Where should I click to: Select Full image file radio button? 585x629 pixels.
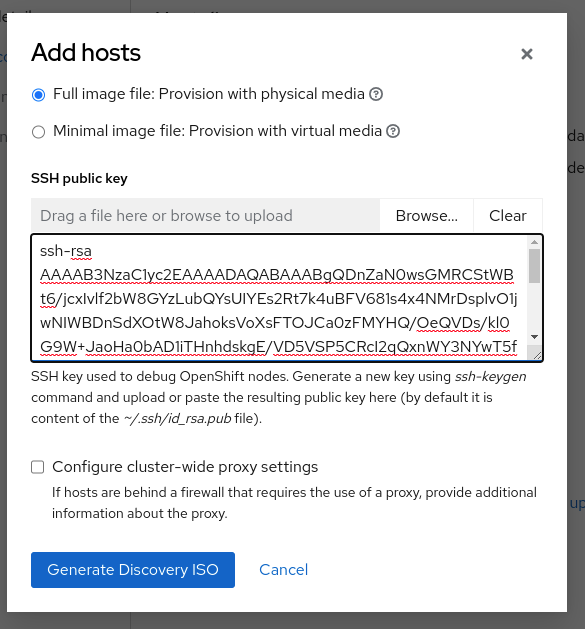[x=39, y=95]
